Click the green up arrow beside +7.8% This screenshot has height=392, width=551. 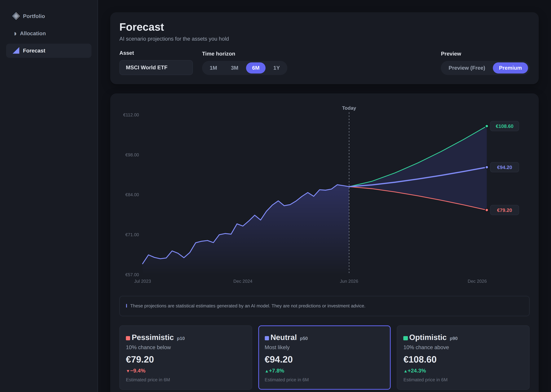267,371
